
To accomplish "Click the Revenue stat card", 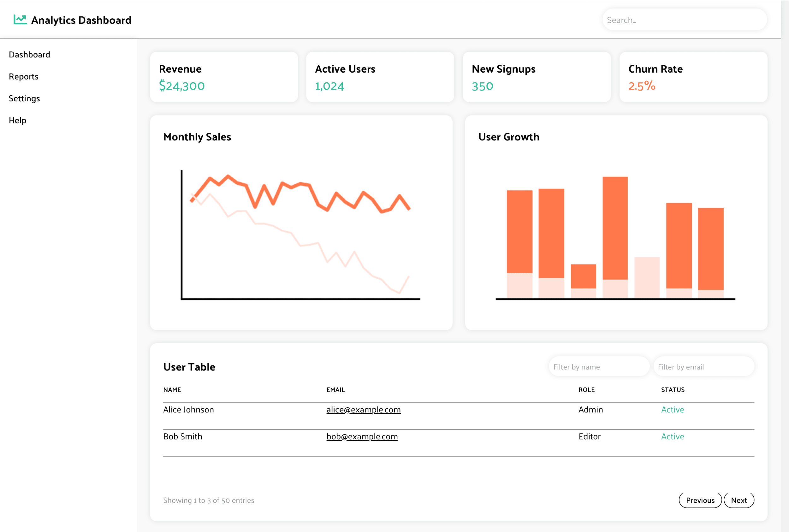I will [224, 77].
